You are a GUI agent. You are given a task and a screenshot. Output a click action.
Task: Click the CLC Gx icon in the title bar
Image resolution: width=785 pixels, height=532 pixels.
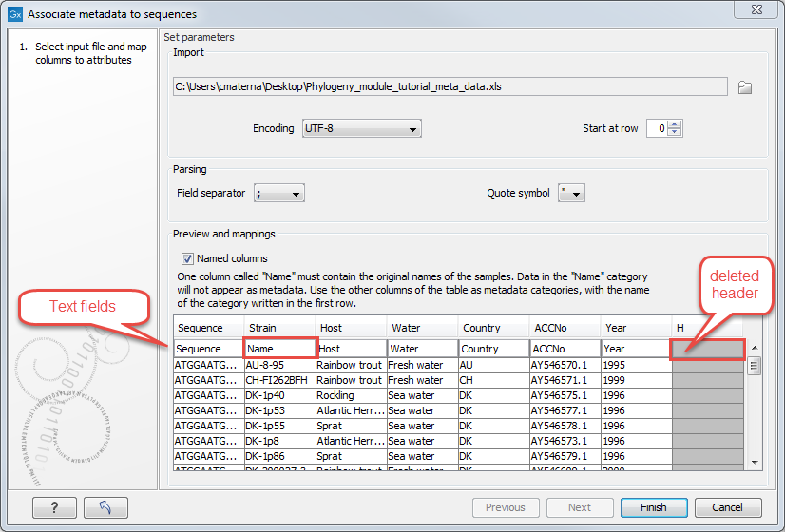14,14
